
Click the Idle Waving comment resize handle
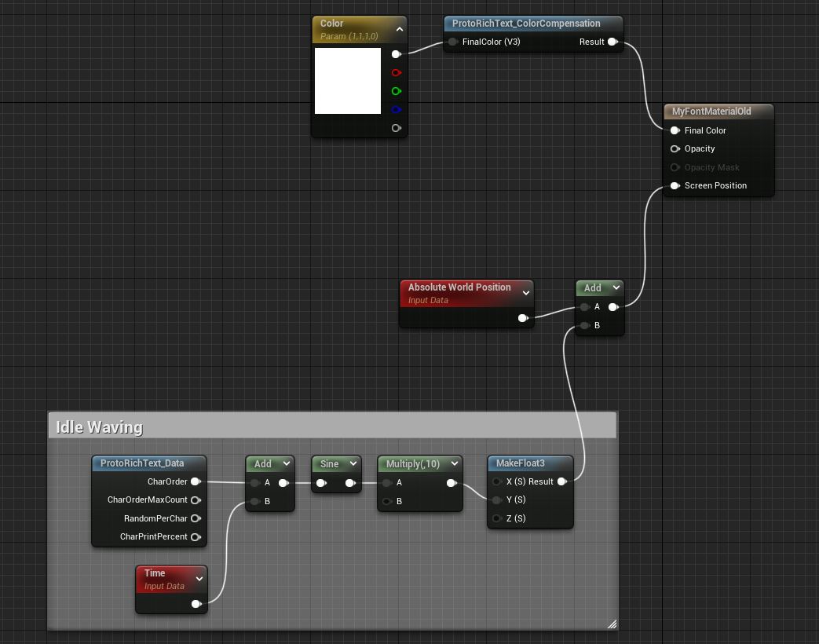tap(612, 624)
